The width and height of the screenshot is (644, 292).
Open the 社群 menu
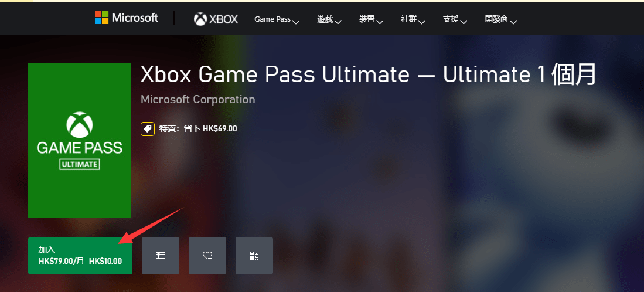pyautogui.click(x=409, y=19)
